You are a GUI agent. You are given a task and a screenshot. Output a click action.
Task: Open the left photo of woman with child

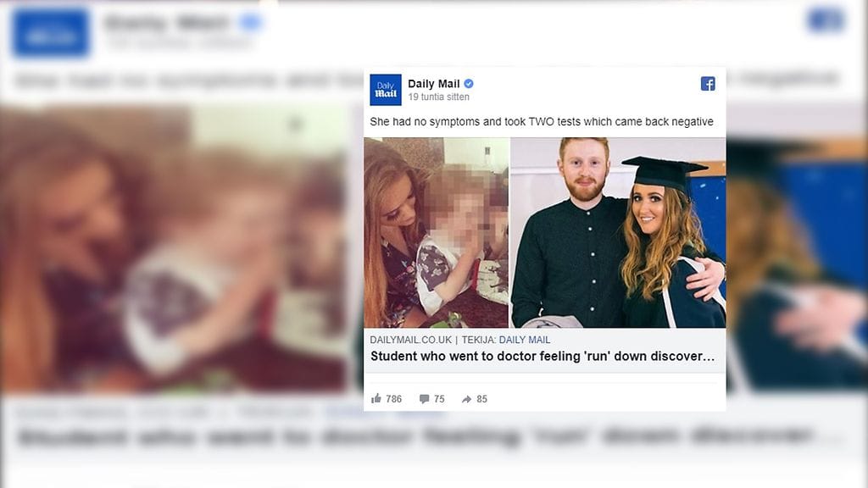(x=436, y=232)
